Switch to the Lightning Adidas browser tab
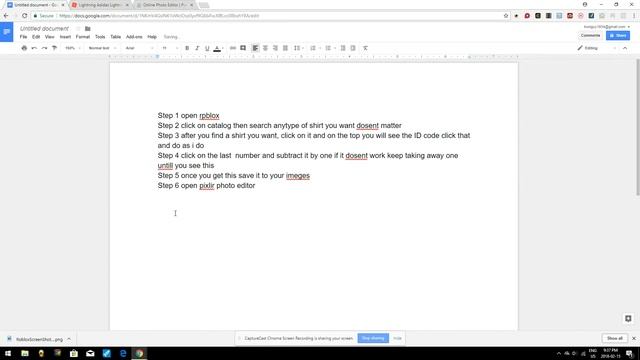The width and height of the screenshot is (640, 360). point(99,5)
